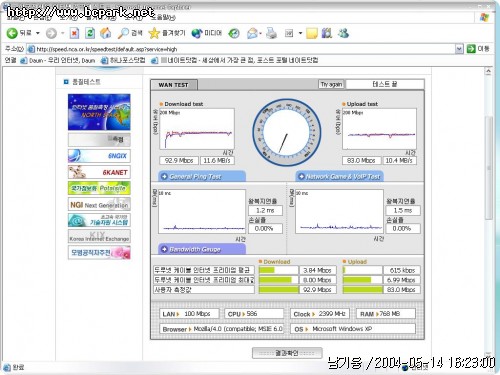Expand the address bar dropdown arrow
Screen dimensions: 500x375
click(459, 49)
